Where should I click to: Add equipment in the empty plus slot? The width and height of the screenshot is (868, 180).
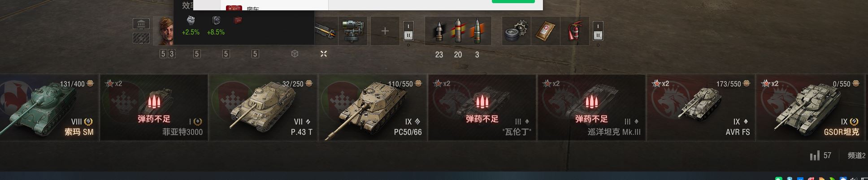tap(385, 31)
